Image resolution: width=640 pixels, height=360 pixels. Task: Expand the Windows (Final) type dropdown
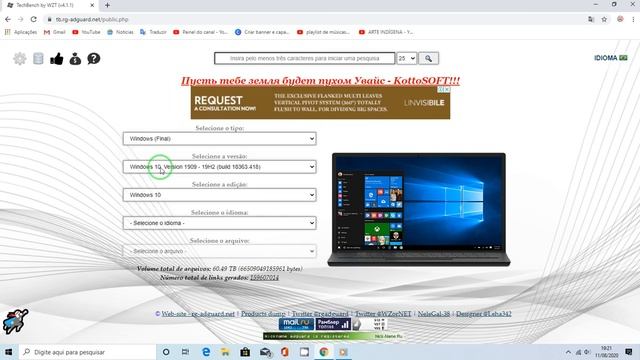[x=220, y=139]
